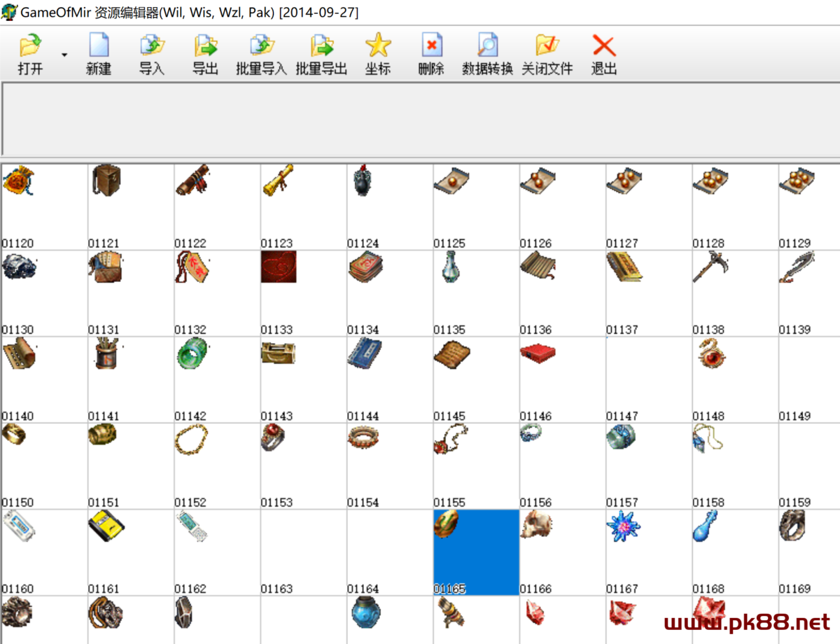
Task: Select the pickaxe thumbnail 01138
Action: point(735,293)
